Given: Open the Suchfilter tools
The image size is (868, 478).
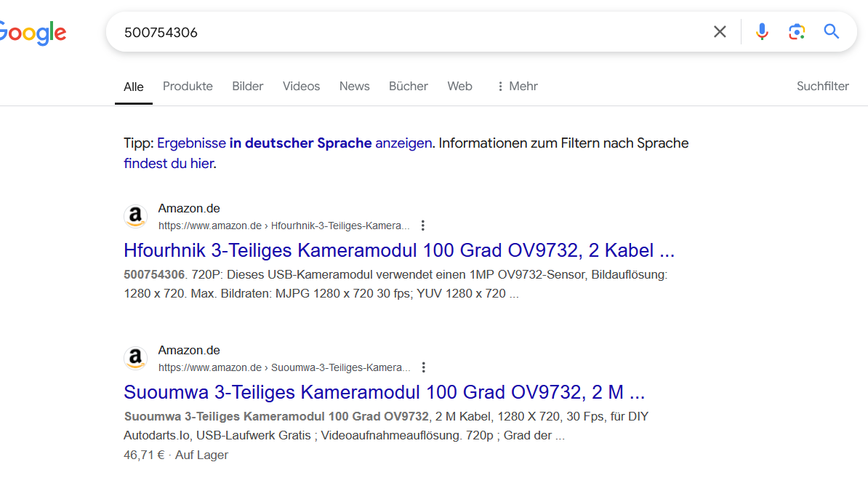Looking at the screenshot, I should (x=823, y=87).
